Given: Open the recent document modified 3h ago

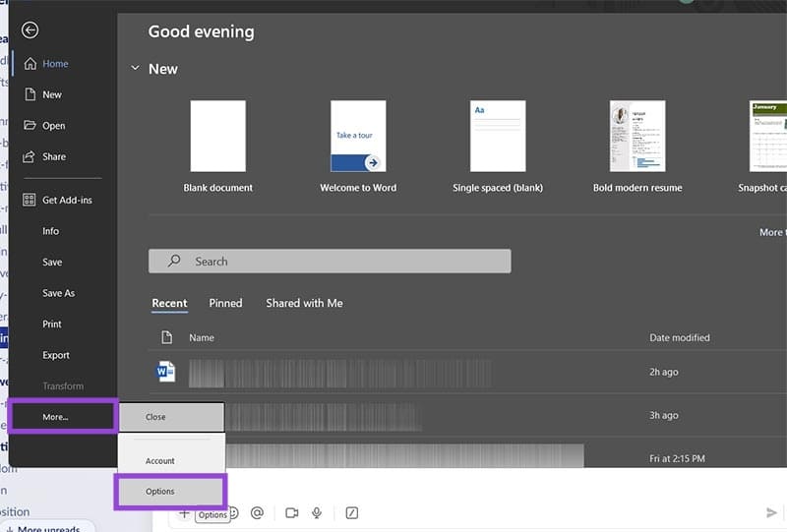Looking at the screenshot, I should tap(506, 416).
